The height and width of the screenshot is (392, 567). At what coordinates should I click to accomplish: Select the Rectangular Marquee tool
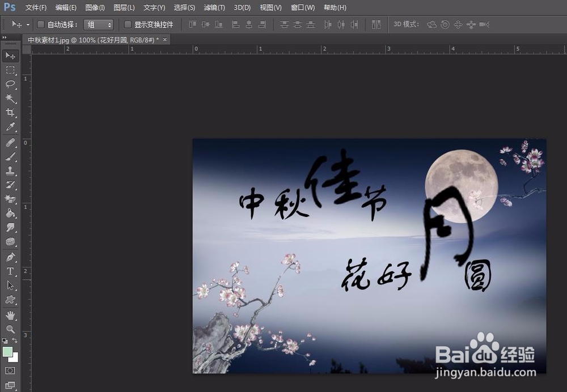[10, 70]
